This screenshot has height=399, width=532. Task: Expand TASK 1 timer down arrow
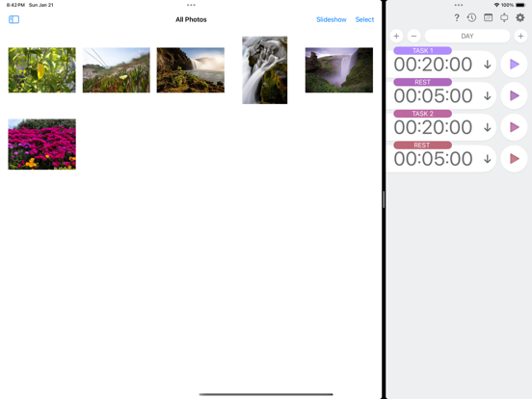(x=488, y=65)
